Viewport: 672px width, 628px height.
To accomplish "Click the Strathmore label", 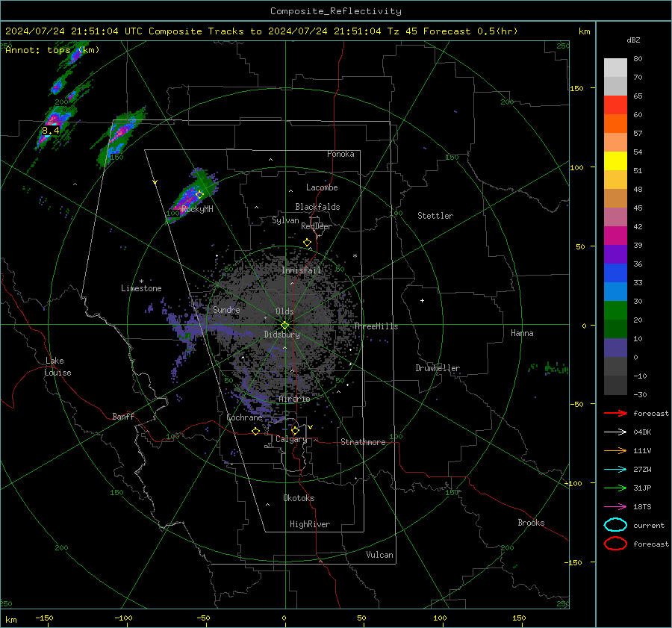I will point(363,442).
